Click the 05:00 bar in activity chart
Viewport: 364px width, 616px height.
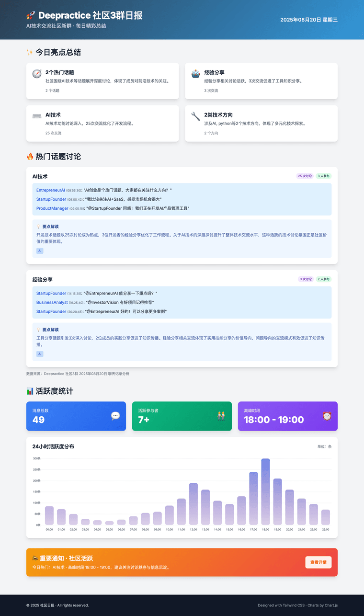109,523
